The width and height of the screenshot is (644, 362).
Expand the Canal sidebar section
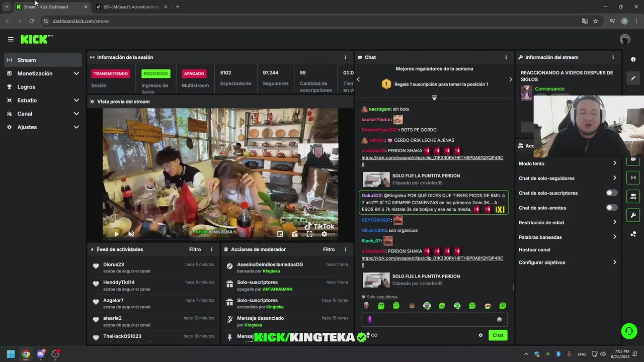click(43, 114)
